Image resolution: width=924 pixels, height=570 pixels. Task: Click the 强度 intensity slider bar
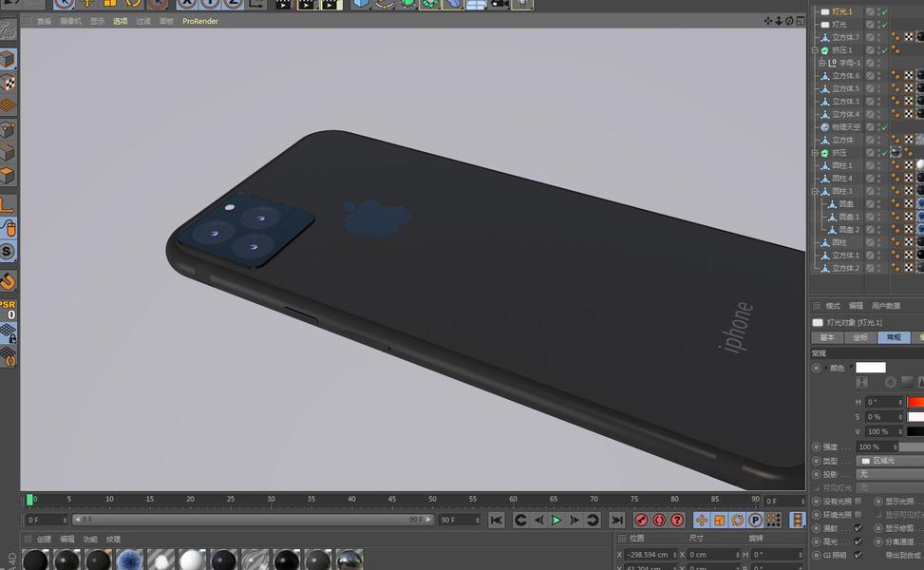912,446
